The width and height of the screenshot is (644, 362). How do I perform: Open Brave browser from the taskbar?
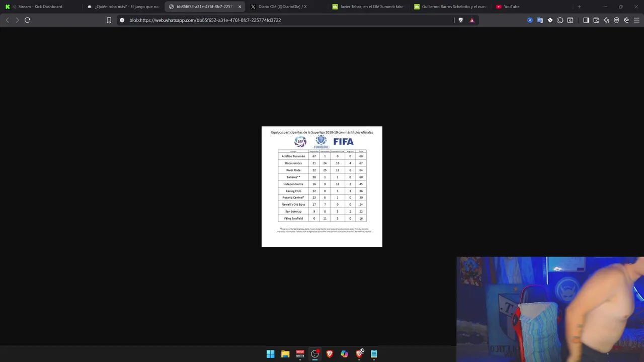tap(330, 354)
